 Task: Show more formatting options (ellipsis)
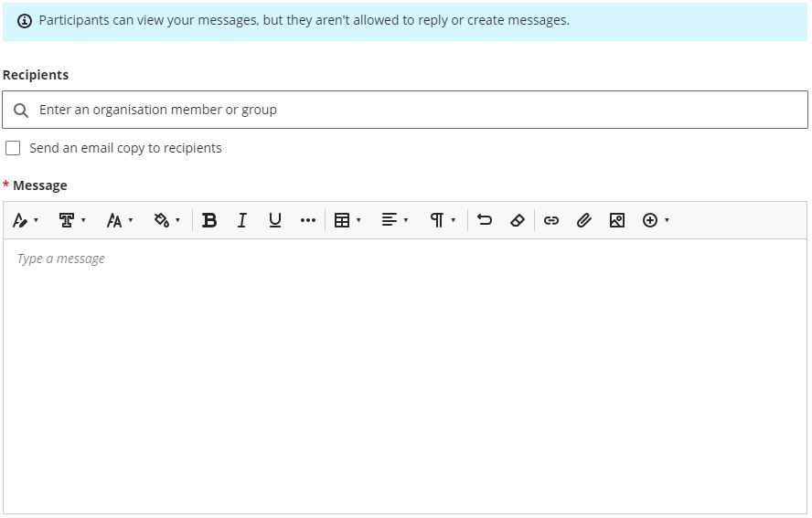pos(308,220)
